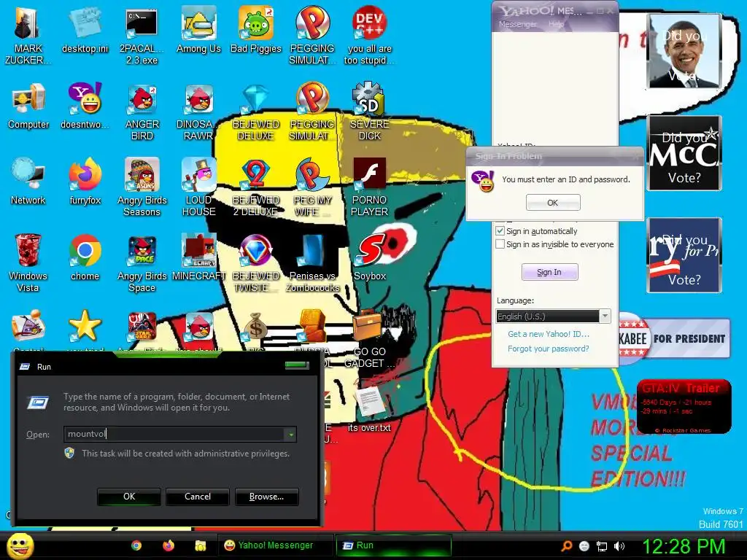Open the Help menu in Yahoo Messenger

556,24
